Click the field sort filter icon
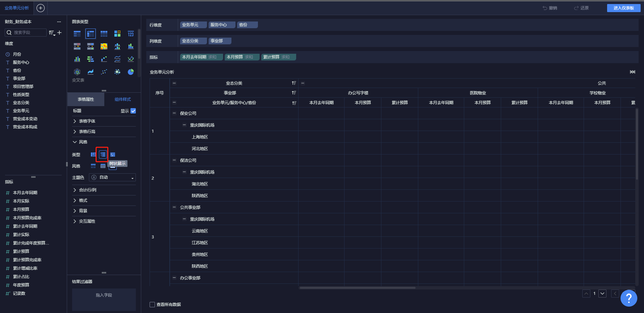This screenshot has width=644, height=313. pyautogui.click(x=52, y=33)
